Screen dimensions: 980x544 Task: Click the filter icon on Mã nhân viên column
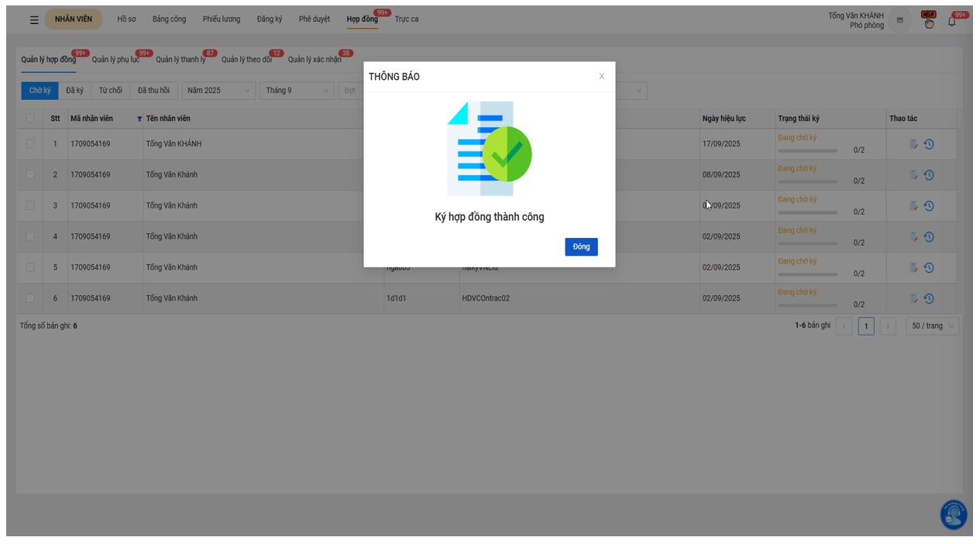click(139, 119)
